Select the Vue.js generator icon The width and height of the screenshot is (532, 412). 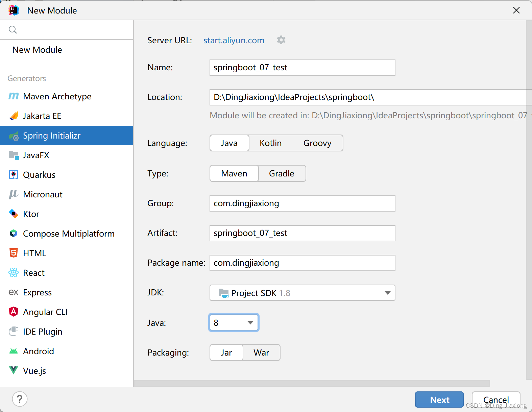tap(14, 371)
